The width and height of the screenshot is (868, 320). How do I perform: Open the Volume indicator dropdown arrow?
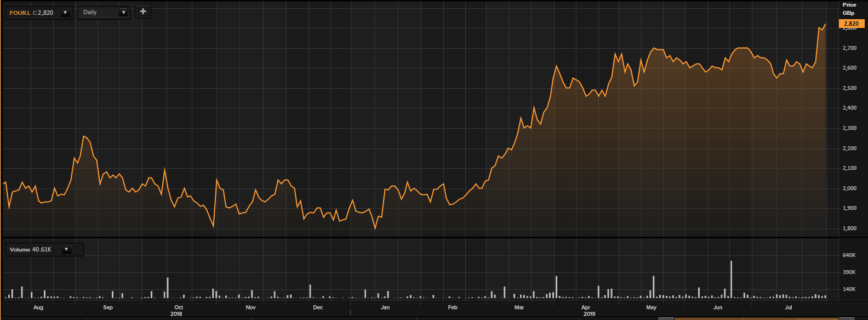click(66, 249)
